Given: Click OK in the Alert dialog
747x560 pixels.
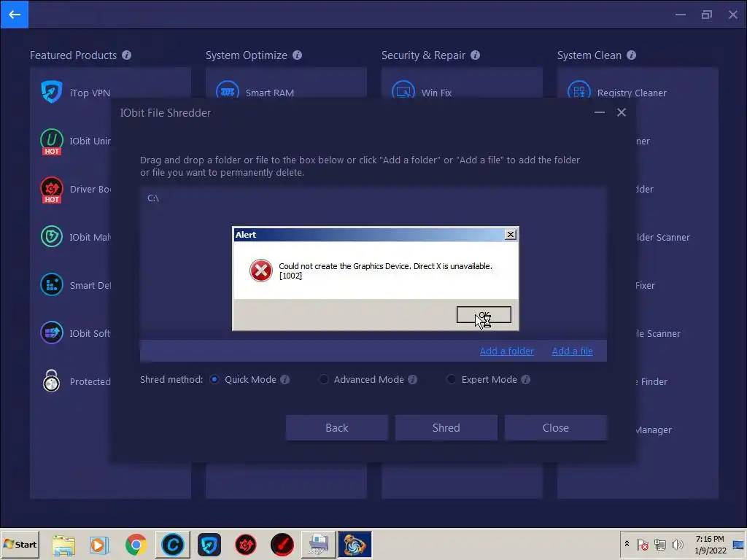Looking at the screenshot, I should pyautogui.click(x=484, y=315).
